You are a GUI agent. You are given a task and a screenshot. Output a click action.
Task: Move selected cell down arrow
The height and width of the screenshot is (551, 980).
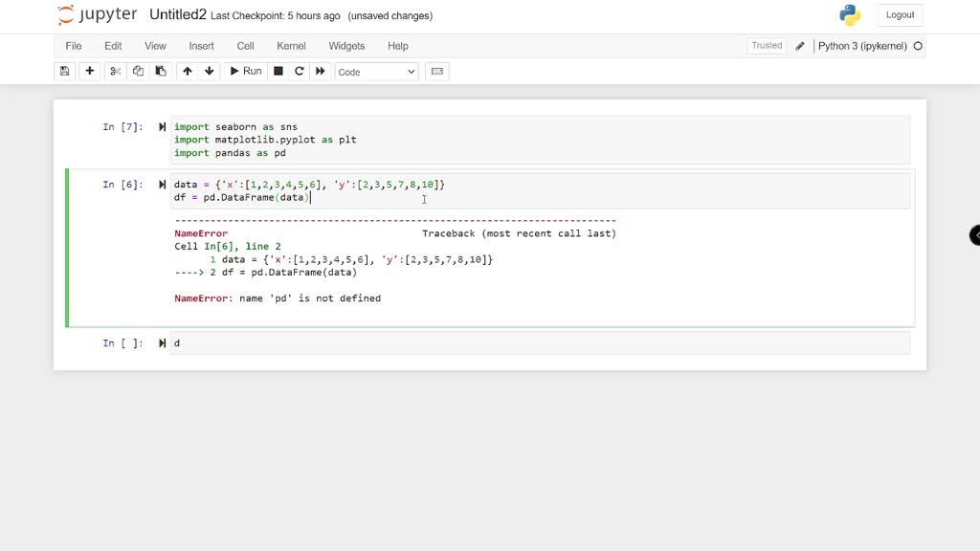[210, 71]
